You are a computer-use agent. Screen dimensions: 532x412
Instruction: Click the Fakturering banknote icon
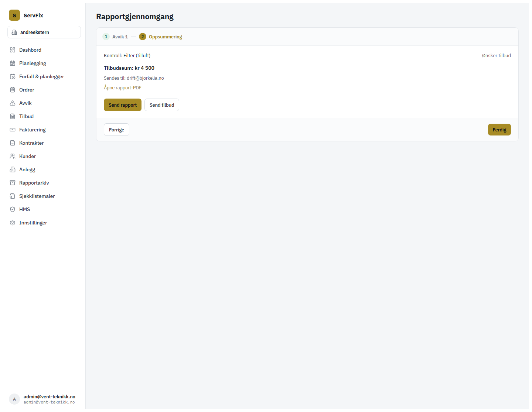tap(13, 130)
